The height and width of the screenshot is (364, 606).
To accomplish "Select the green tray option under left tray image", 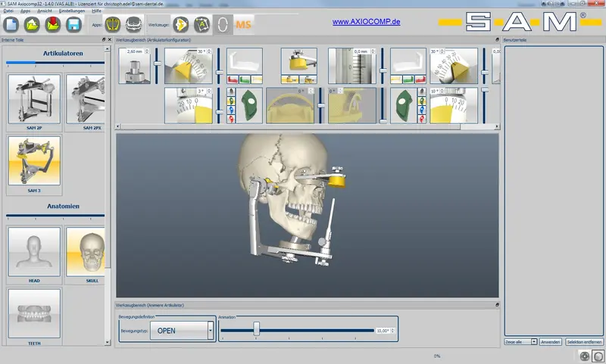I will [244, 80].
